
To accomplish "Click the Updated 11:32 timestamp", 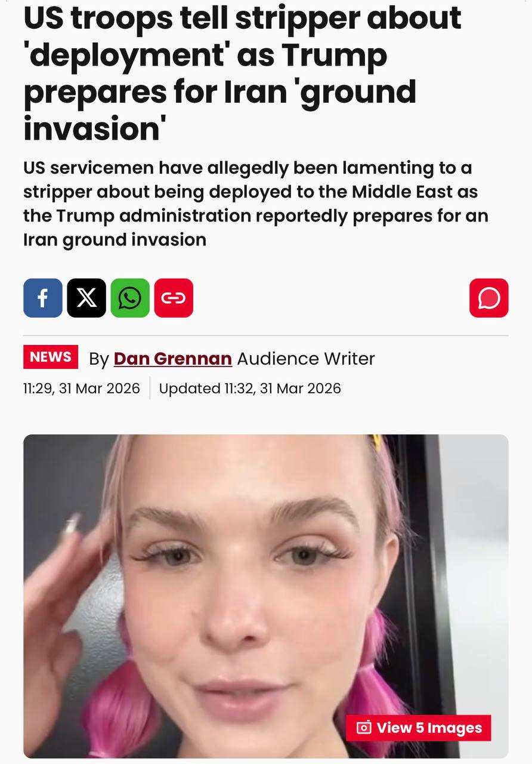I will [250, 389].
